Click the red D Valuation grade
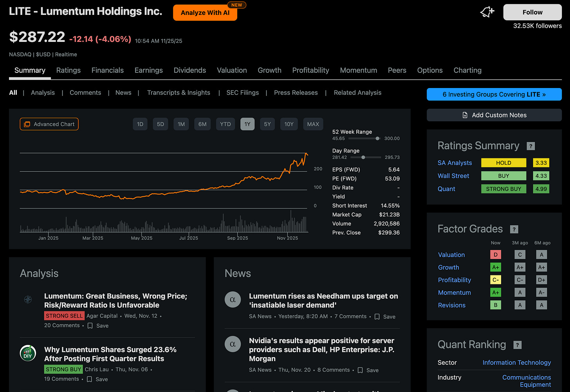This screenshot has width=570, height=392. pos(496,255)
